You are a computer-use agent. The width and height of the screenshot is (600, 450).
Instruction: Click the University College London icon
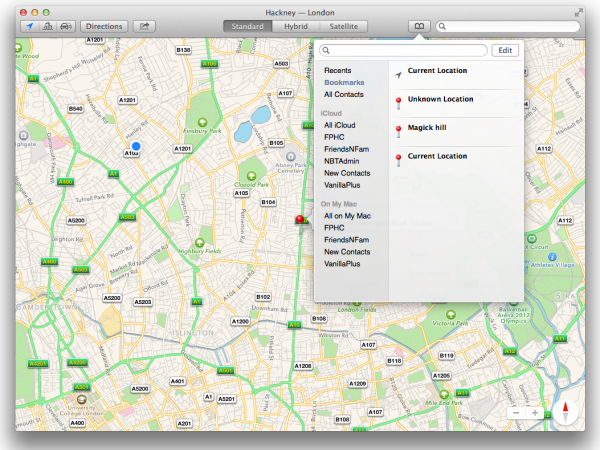81,400
